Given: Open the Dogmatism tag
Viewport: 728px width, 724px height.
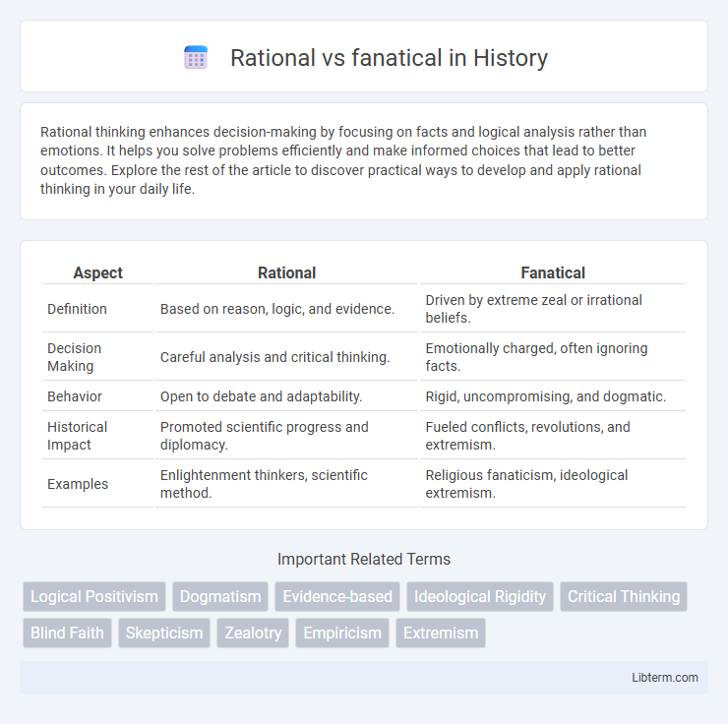Looking at the screenshot, I should [x=220, y=596].
